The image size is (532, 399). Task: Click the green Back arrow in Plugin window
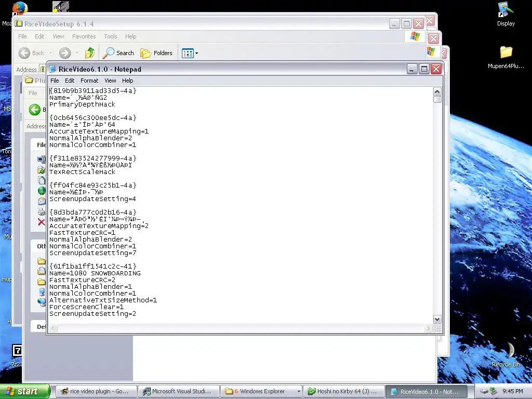pos(35,110)
